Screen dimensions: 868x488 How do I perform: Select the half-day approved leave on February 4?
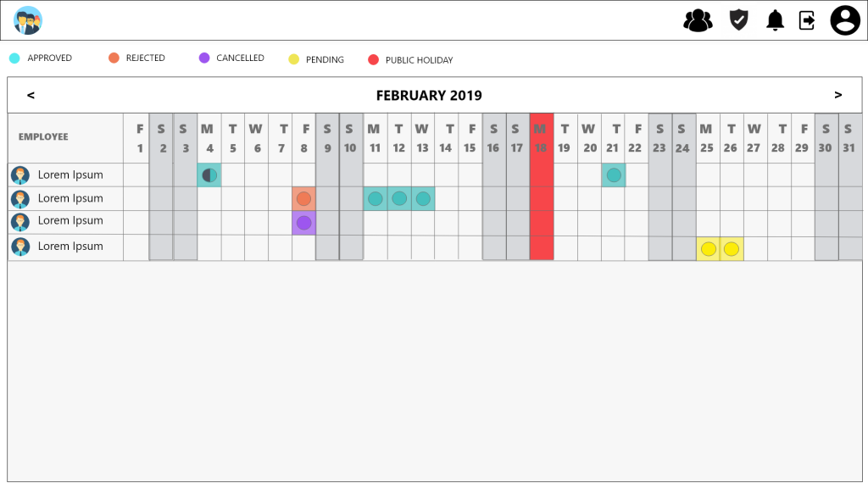[x=209, y=175]
